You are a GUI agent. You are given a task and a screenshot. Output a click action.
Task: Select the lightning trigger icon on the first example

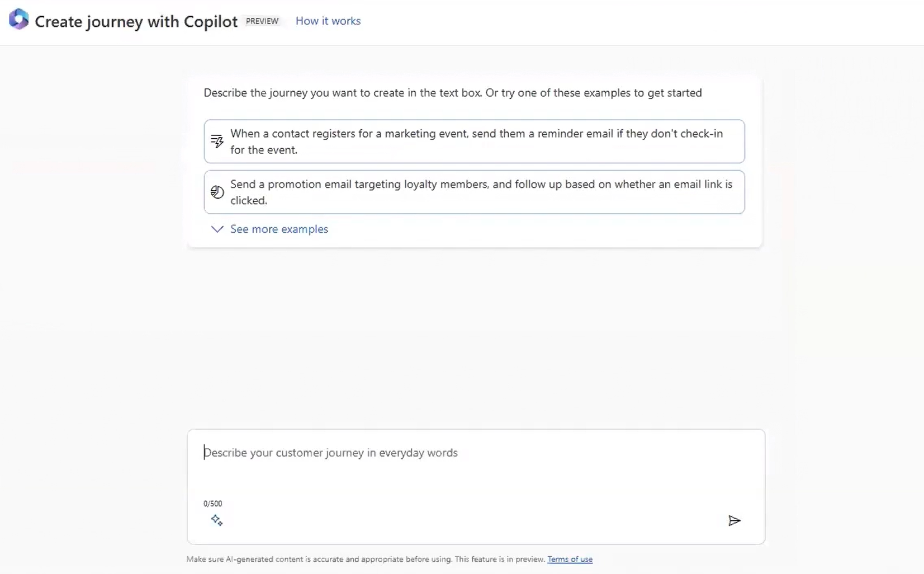[217, 141]
